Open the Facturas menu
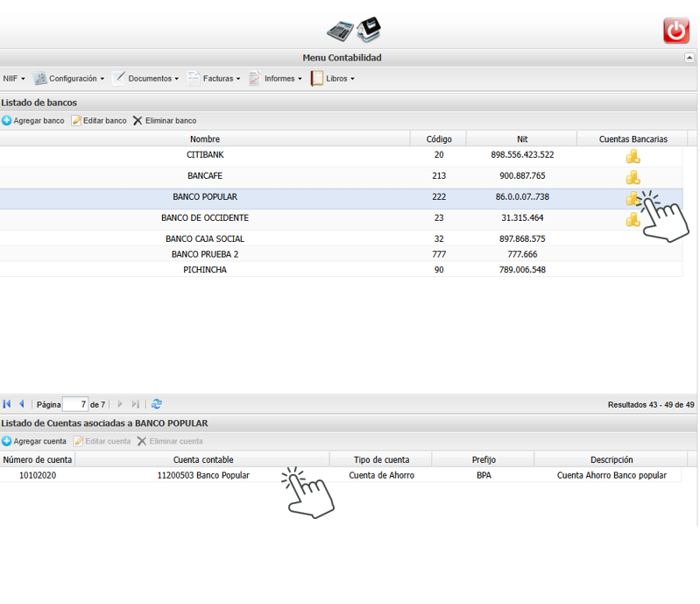The image size is (700, 604). [x=215, y=79]
